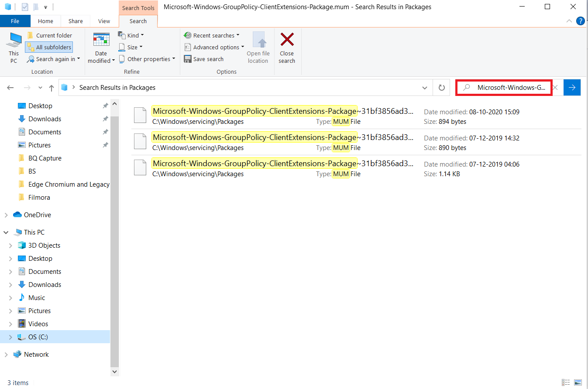This screenshot has height=389, width=588.
Task: Select the result modified 07-12-2019 14:32
Action: 356,142
